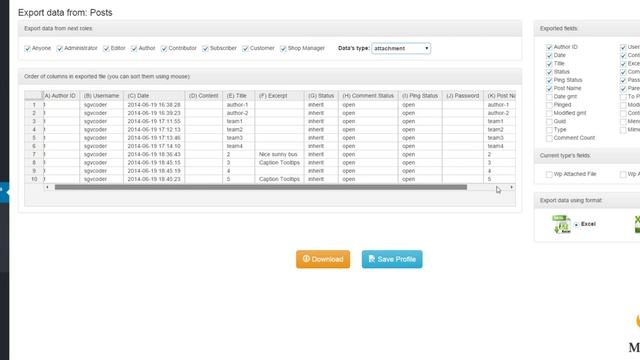Viewport: 640px width, 360px height.
Task: Uncheck the Shop Manager role checkbox
Action: tap(283, 49)
